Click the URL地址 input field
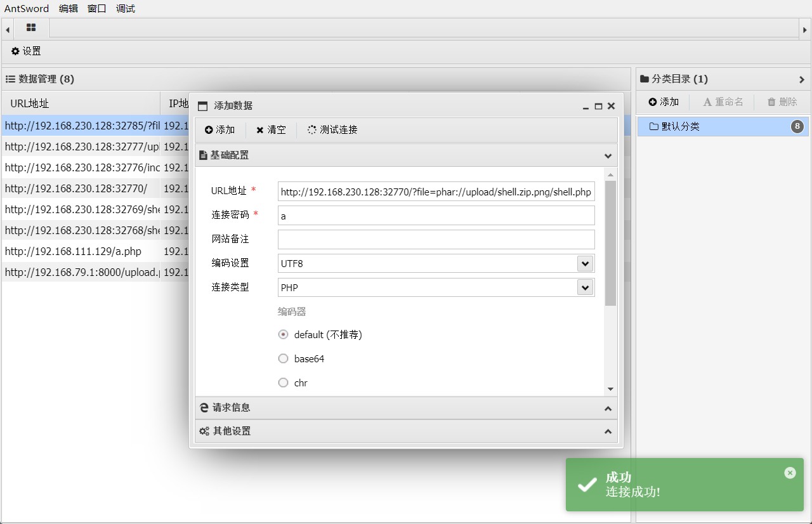812x524 pixels. point(436,192)
